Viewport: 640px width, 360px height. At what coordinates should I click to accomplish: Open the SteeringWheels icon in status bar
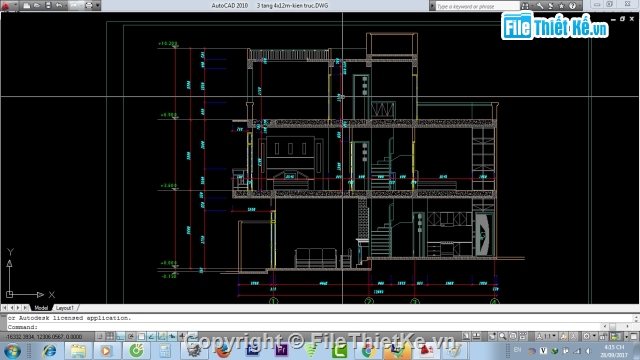(x=513, y=336)
